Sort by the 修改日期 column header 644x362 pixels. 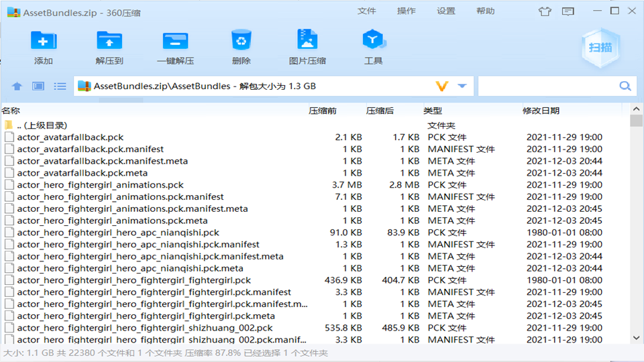541,111
